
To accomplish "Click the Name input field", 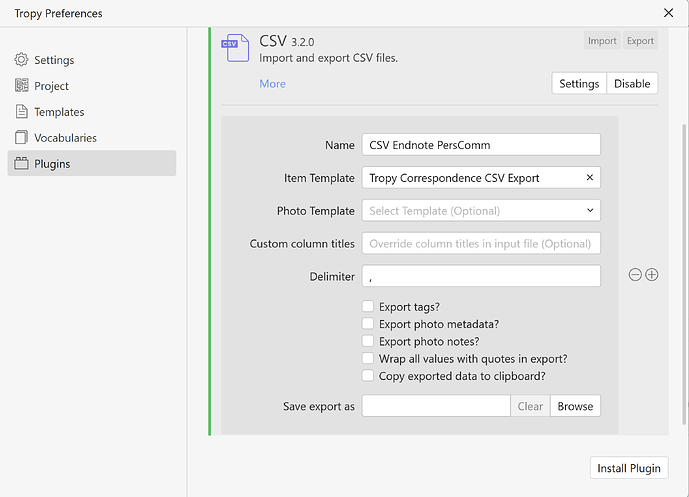I will point(481,145).
